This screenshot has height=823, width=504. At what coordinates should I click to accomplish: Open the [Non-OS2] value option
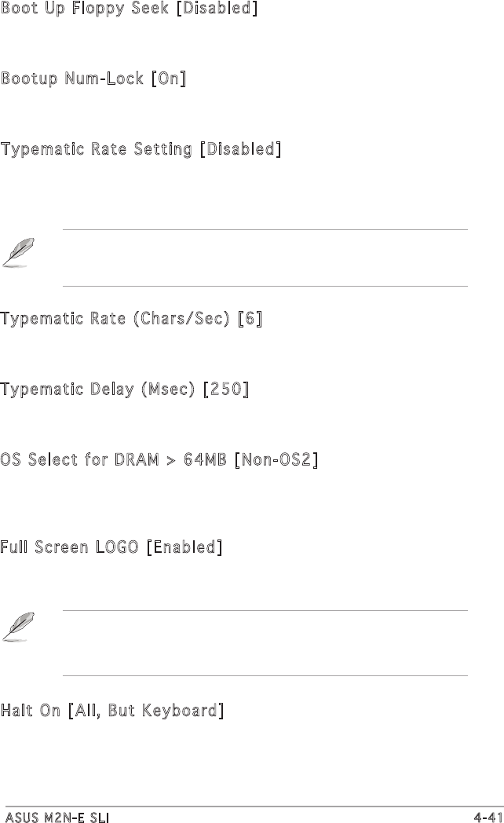coord(276,457)
